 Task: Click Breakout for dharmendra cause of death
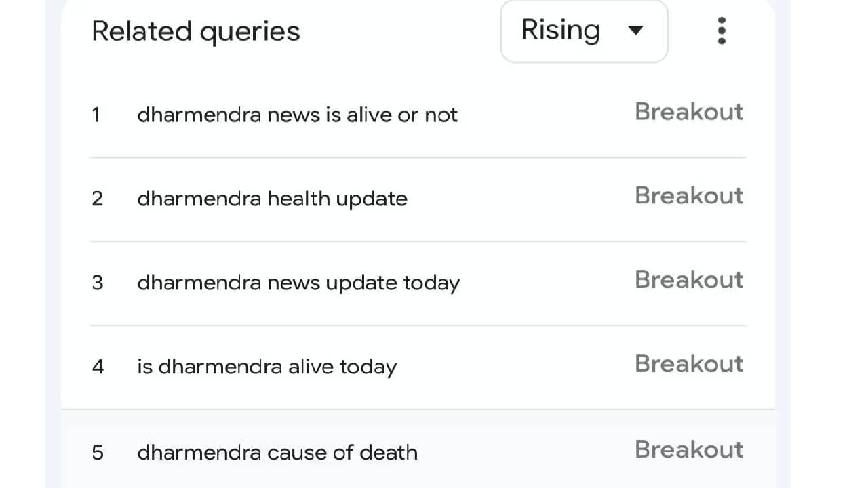point(689,449)
